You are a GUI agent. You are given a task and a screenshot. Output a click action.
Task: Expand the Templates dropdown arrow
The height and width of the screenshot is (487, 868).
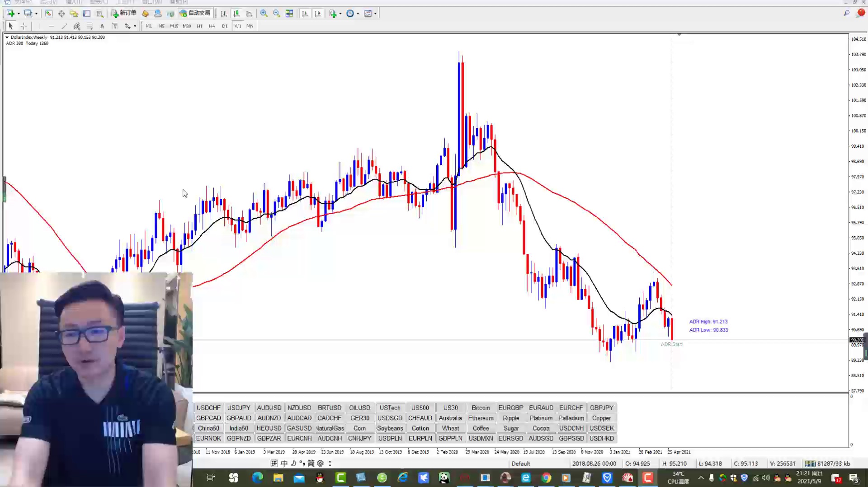click(376, 14)
